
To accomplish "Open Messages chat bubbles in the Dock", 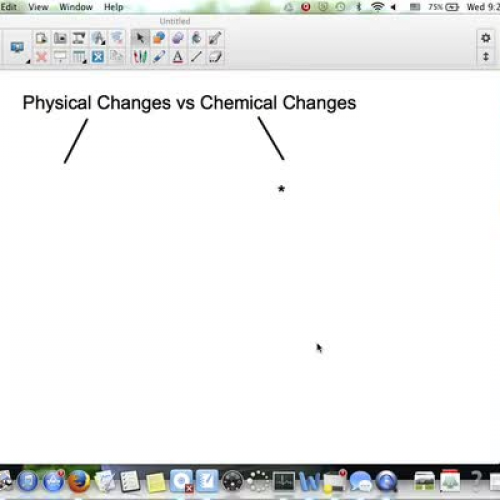I will 361,482.
